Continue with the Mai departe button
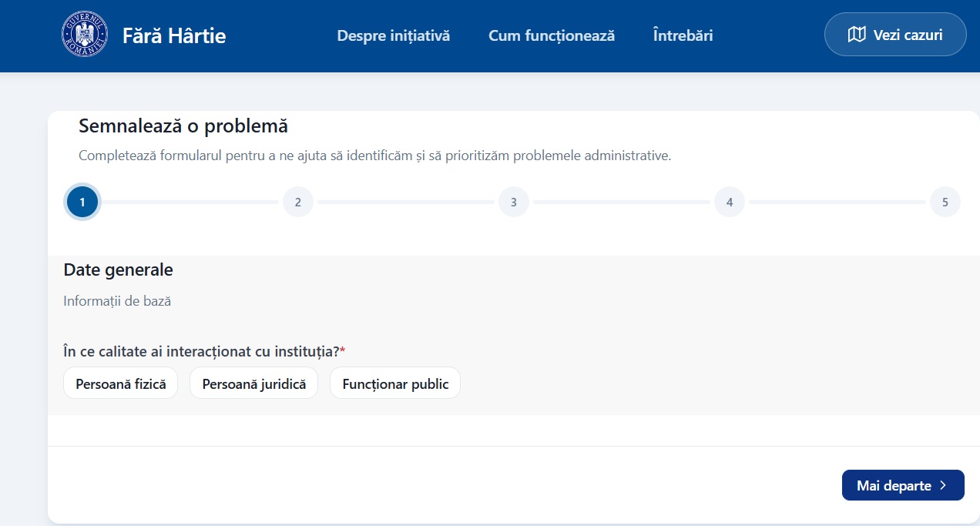Screen dimensions: 980x529 [x=903, y=486]
